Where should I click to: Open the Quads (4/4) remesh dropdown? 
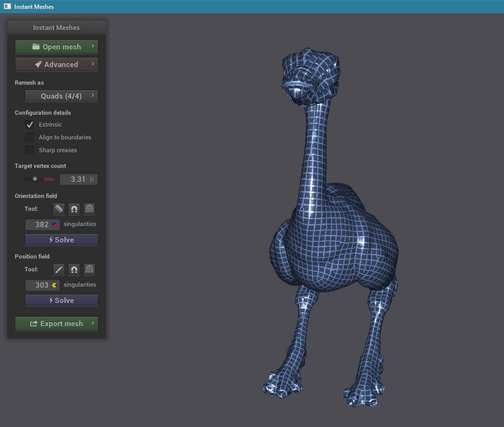pyautogui.click(x=62, y=96)
